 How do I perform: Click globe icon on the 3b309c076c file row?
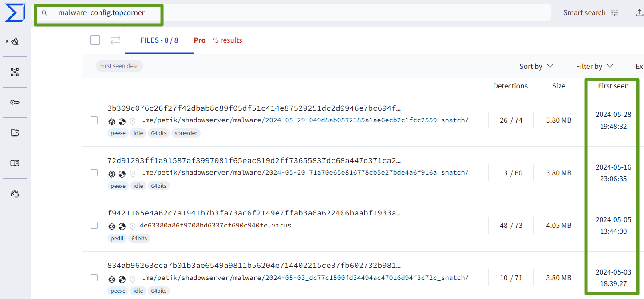122,121
